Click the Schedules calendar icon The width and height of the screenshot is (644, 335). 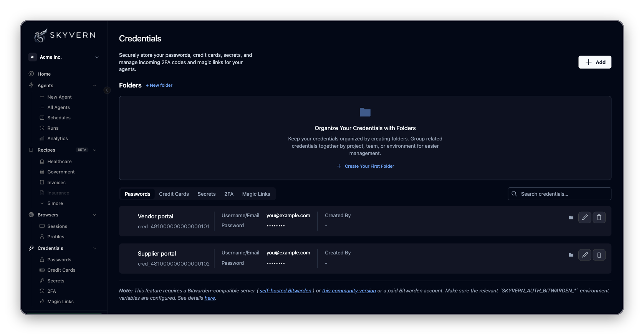tap(42, 118)
